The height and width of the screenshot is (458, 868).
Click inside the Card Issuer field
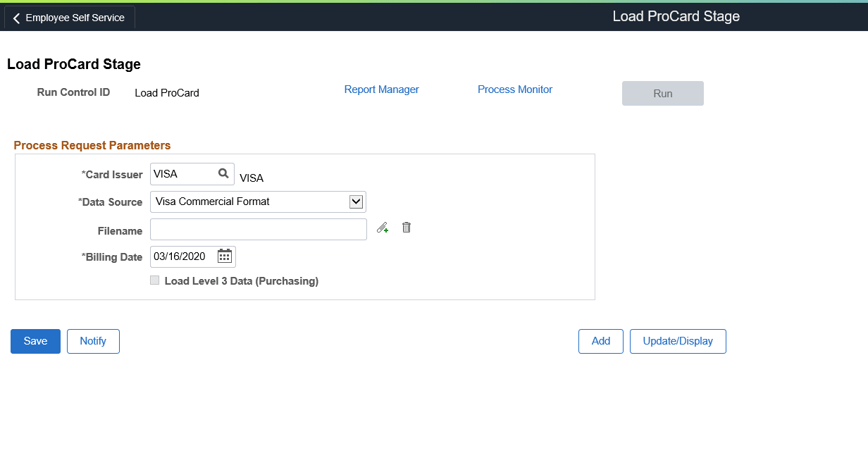pos(183,173)
